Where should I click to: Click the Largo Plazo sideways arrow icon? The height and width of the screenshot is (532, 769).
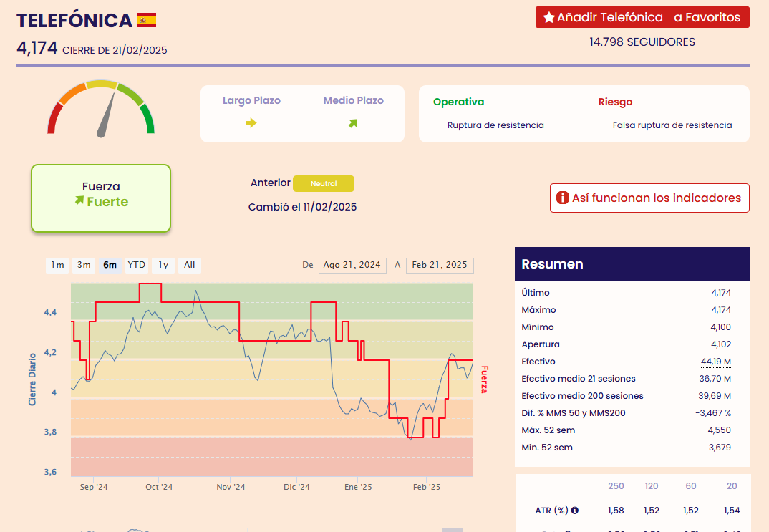(x=251, y=122)
